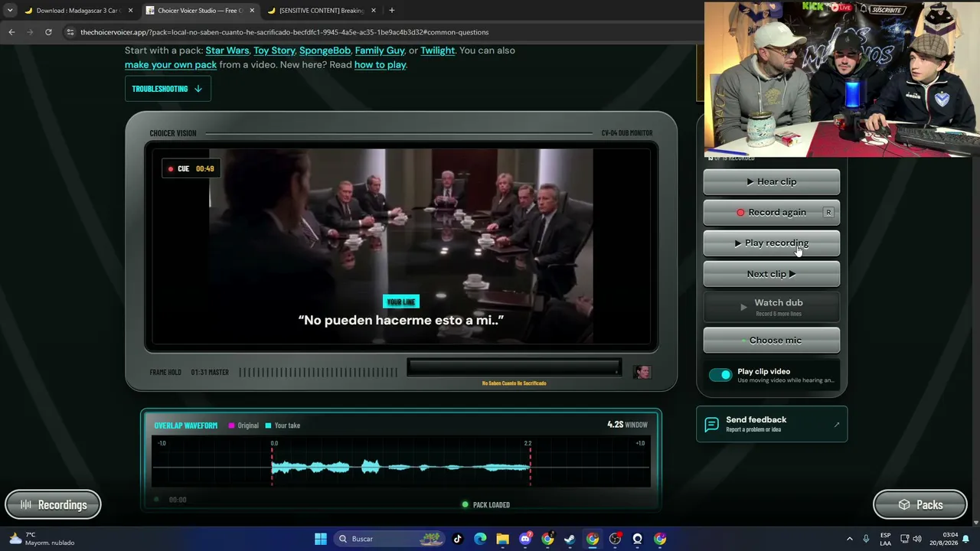
Task: Open the Star Wars pack link
Action: [x=227, y=51]
